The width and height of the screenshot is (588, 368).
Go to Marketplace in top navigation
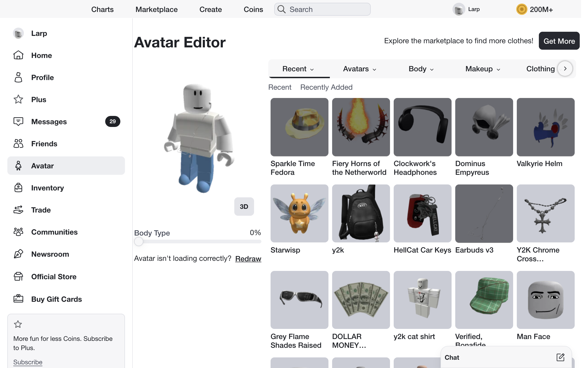tap(156, 9)
